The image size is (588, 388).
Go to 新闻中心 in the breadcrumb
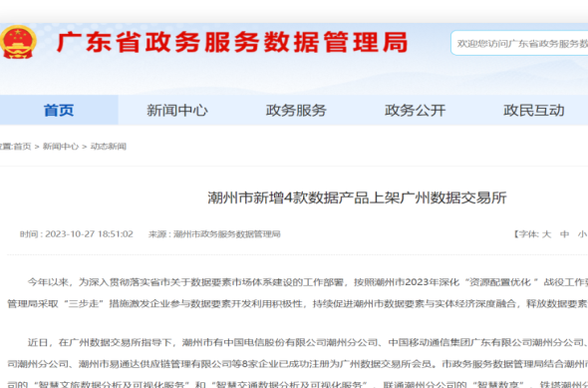click(61, 147)
